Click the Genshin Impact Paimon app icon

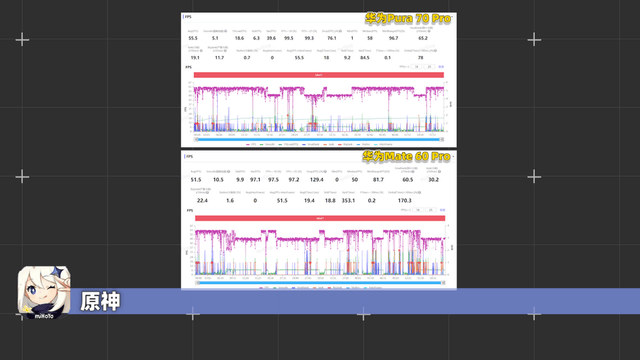[x=44, y=292]
